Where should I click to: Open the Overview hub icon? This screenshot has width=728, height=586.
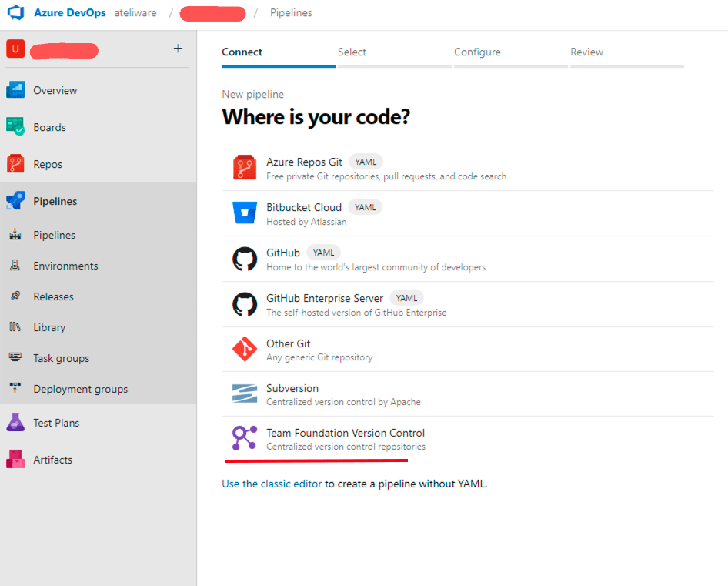pos(15,89)
